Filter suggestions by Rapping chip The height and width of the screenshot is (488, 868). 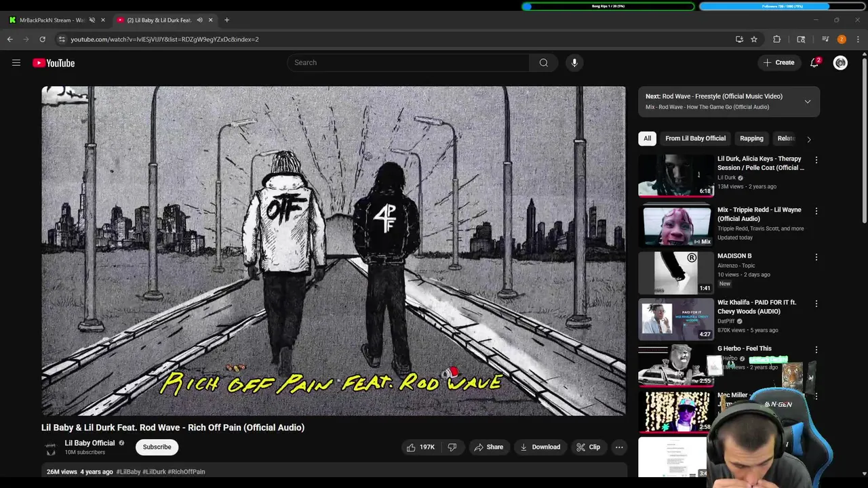[751, 138]
